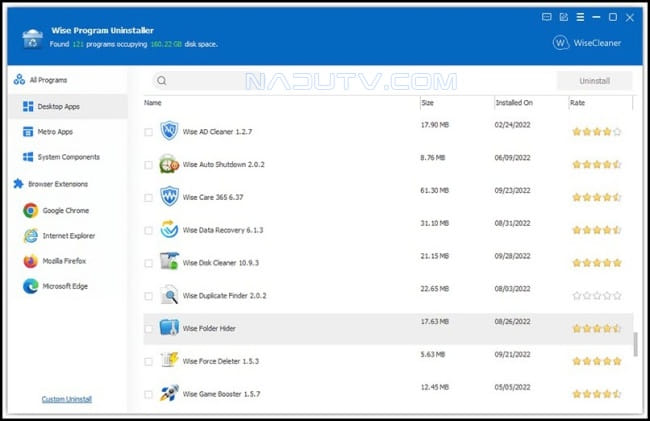650x421 pixels.
Task: Open the hamburger menu in title bar
Action: (580, 17)
